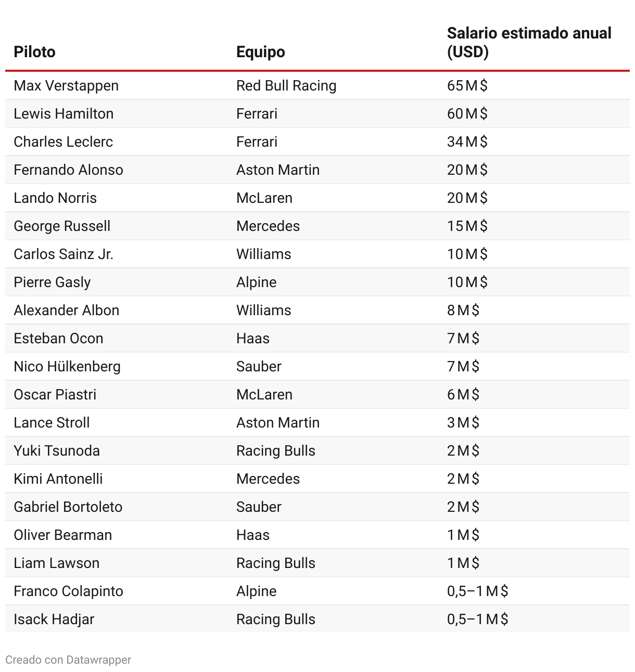Viewport: 635px width, 672px height.
Task: Click Fernando Alonso's Aston Martin team cell
Action: point(278,170)
